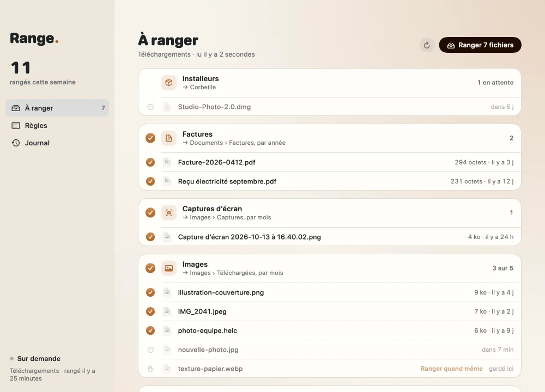
Task: Click the hand icon beside texture-papier.webp
Action: [x=150, y=369]
